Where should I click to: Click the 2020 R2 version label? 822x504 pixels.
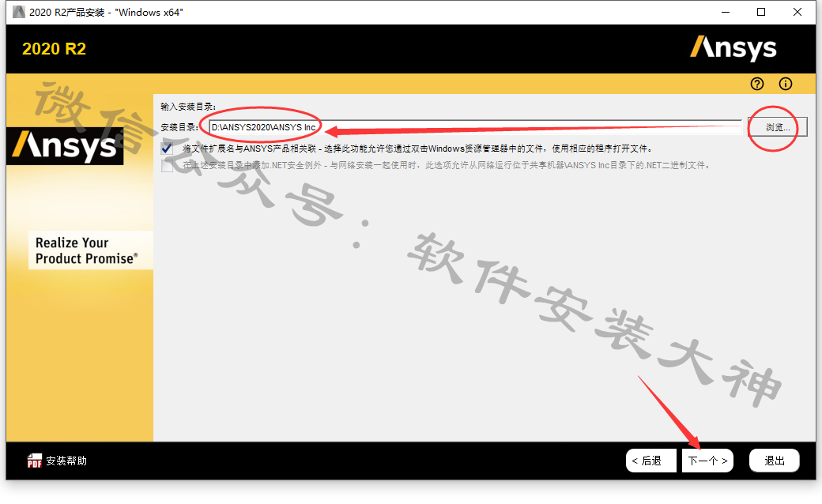[x=54, y=49]
